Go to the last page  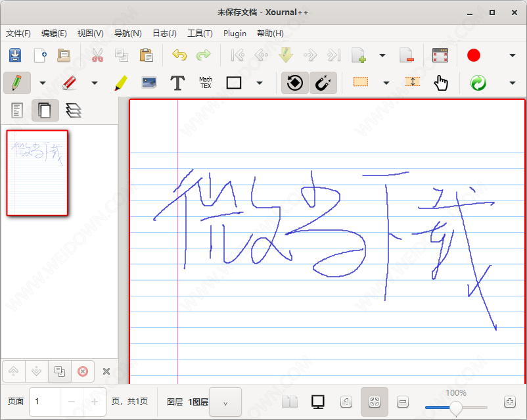coord(334,55)
